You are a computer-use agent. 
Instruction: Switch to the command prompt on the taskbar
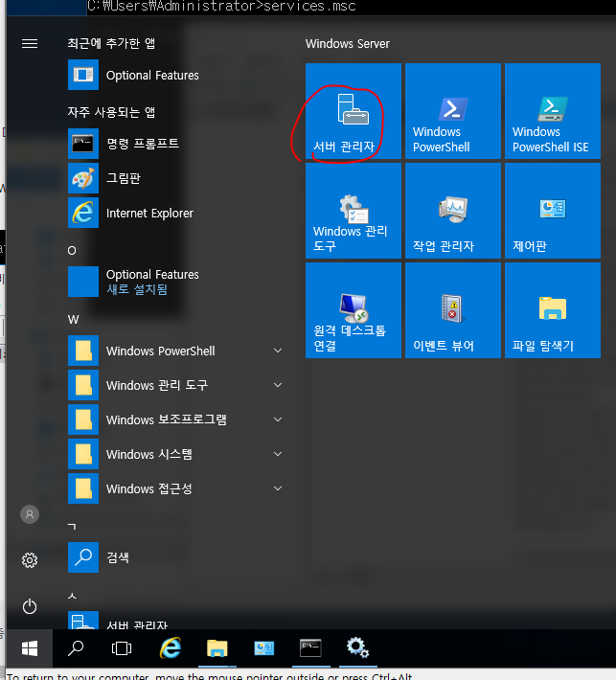point(311,648)
